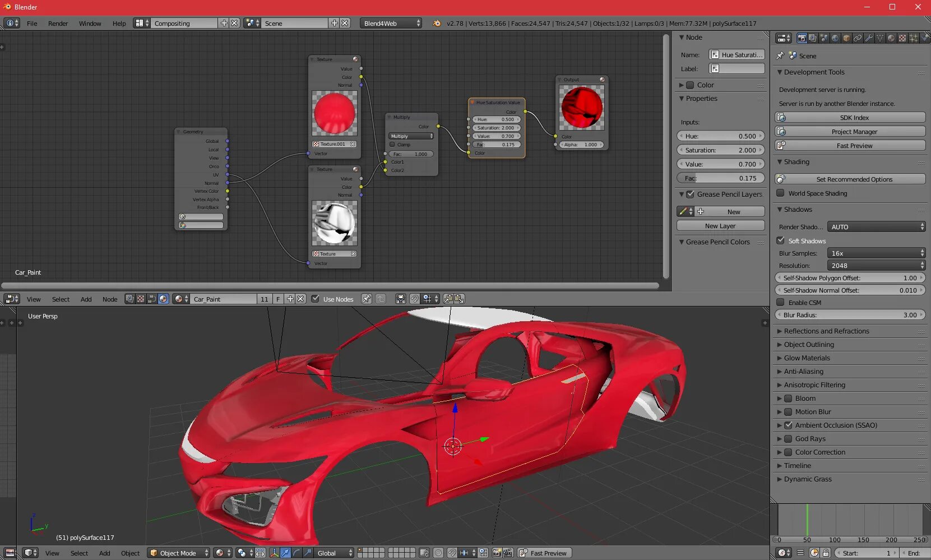This screenshot has width=931, height=560.
Task: Expand the Reflections and Refractions panel
Action: coord(826,331)
